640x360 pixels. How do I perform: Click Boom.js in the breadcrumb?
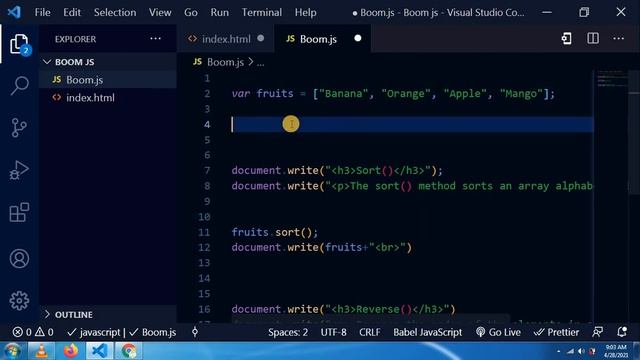coord(225,62)
